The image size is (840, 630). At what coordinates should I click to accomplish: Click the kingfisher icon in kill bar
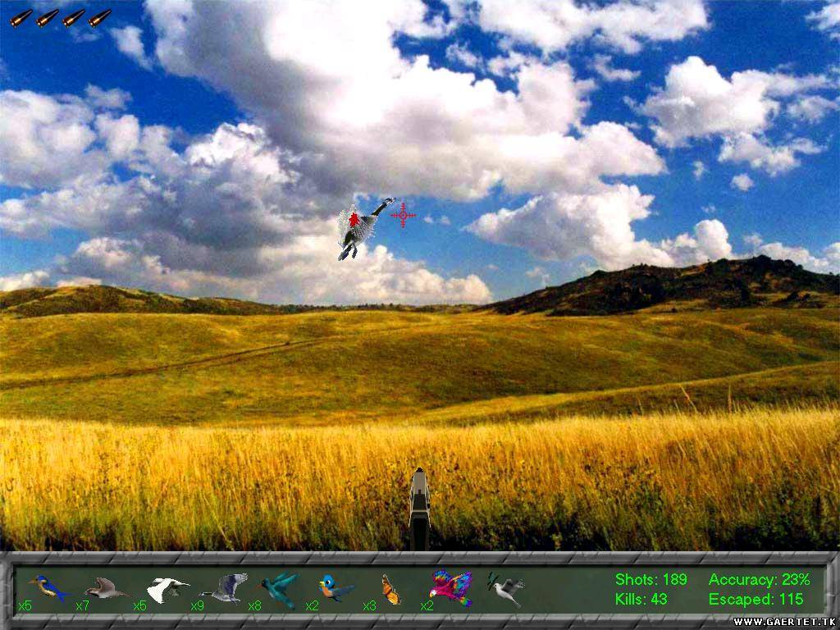(47, 587)
